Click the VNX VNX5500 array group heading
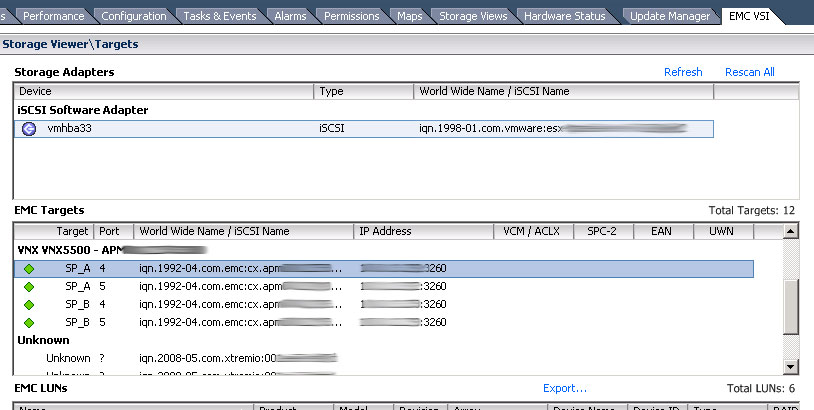Screen dimensions: 814x410 [112, 250]
